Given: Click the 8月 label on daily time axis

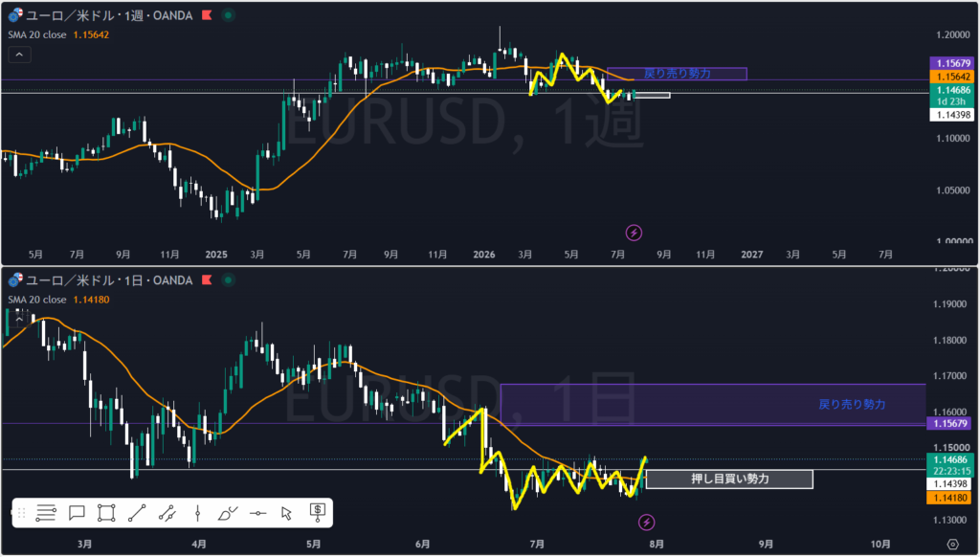Looking at the screenshot, I should pyautogui.click(x=656, y=545).
